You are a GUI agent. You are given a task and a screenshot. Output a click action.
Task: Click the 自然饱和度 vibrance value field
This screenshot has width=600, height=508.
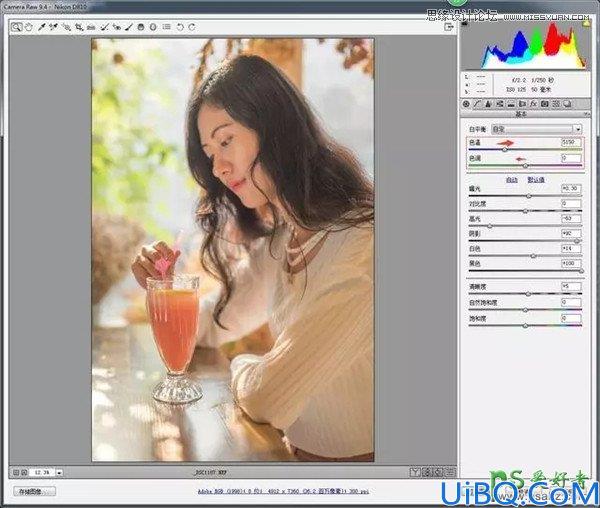pos(571,302)
